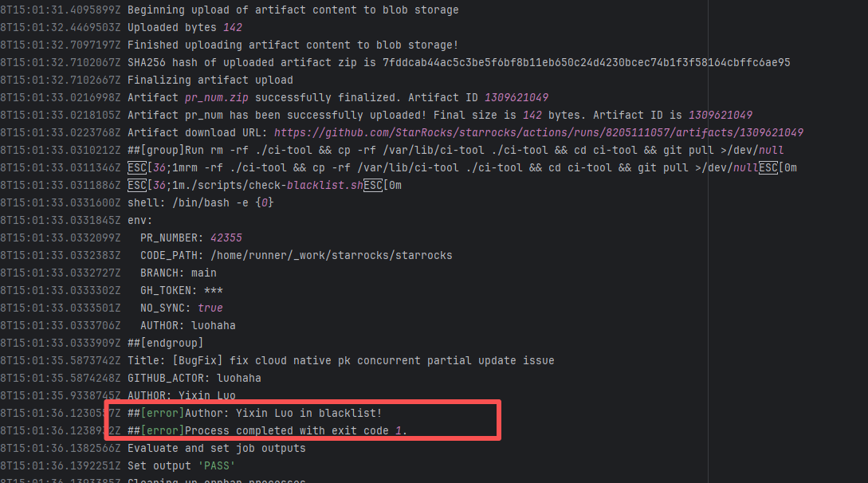Select the check-blacklist.sh script line
Screen dimensions: 868x483
pos(264,186)
